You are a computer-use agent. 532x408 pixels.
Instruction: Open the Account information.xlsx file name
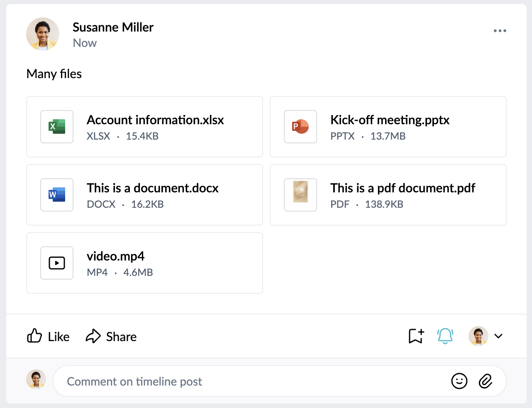155,120
